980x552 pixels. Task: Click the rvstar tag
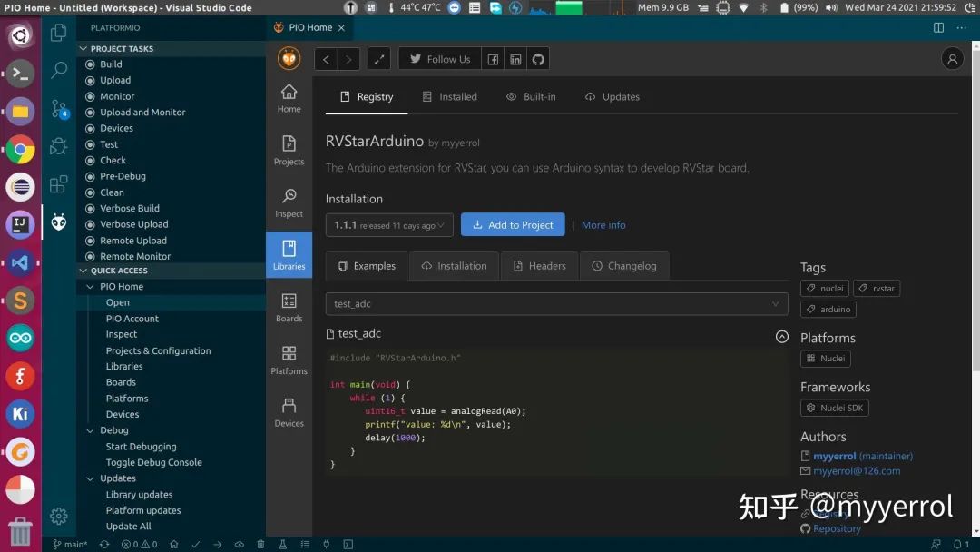(x=877, y=289)
